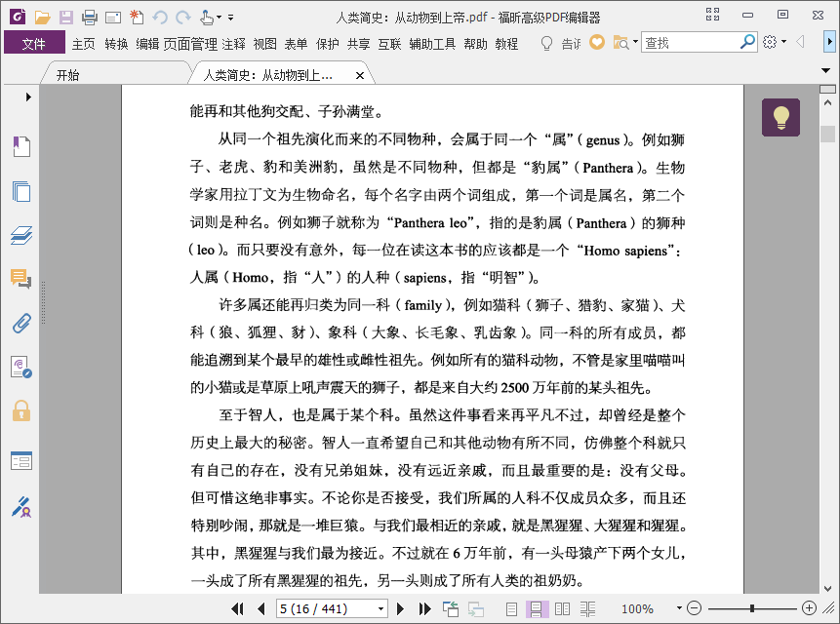Viewport: 840px width, 624px height.
Task: Open the 保护 ribbon tab
Action: pos(328,43)
